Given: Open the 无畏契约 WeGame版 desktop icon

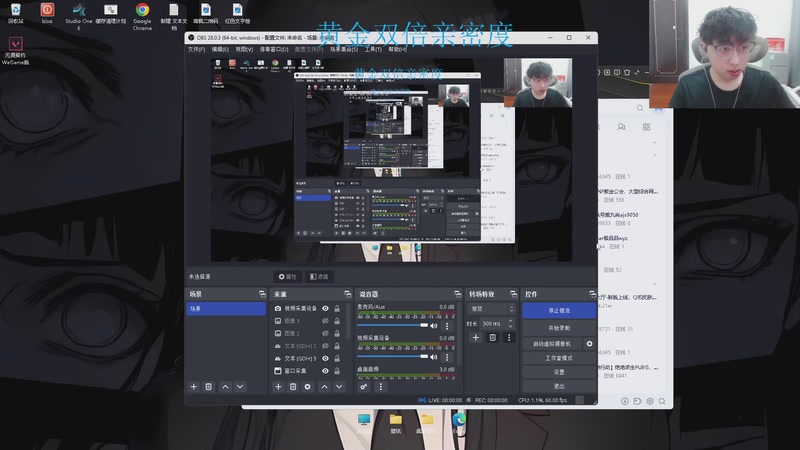Looking at the screenshot, I should (x=15, y=51).
